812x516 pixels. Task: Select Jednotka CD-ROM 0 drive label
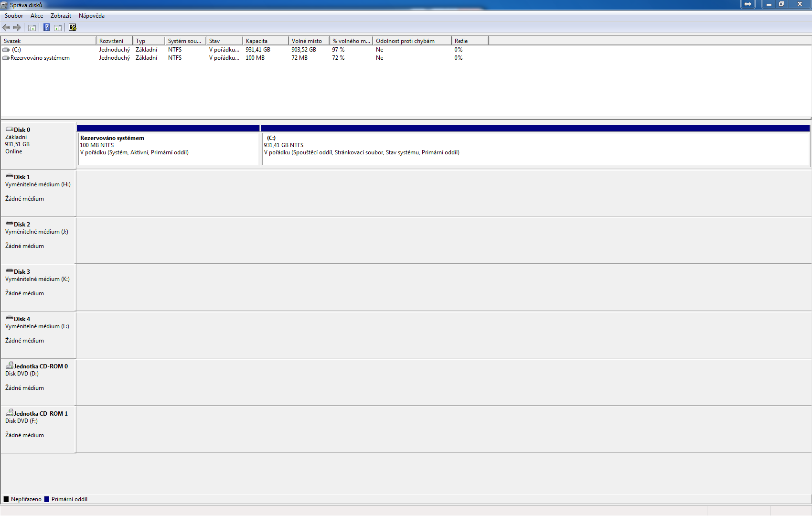click(41, 366)
